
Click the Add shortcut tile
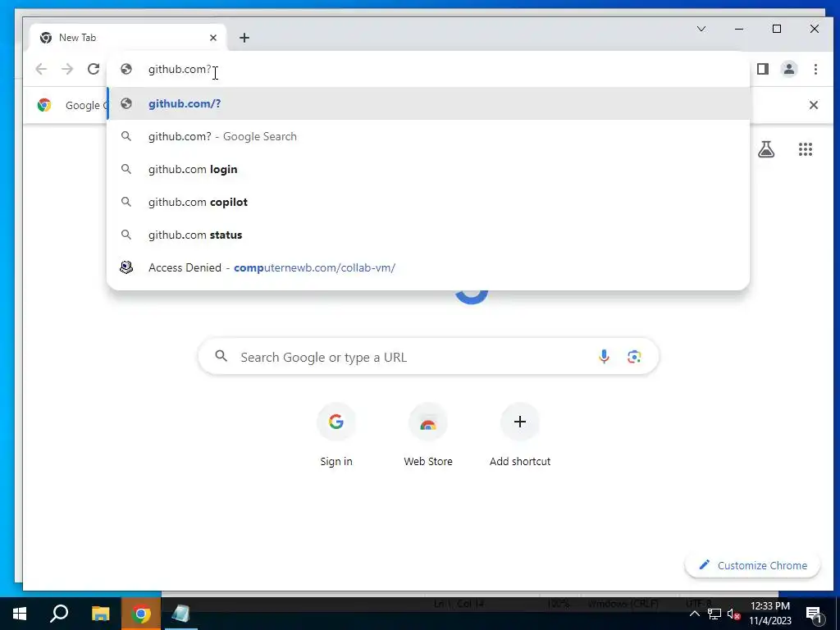click(519, 435)
